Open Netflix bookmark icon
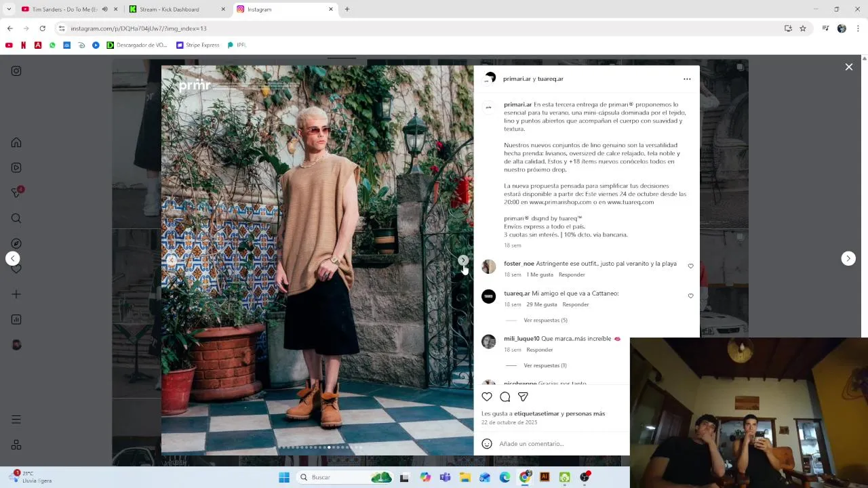Image resolution: width=868 pixels, height=488 pixels. point(23,45)
